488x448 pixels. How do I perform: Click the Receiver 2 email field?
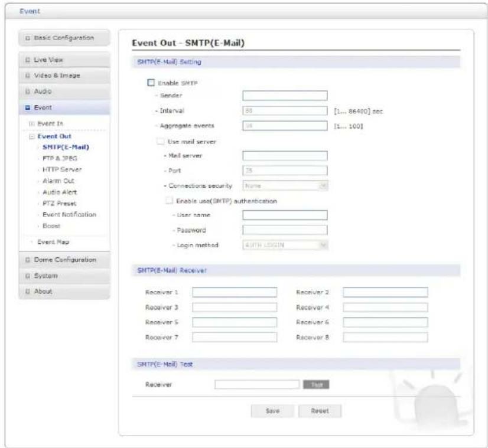(x=385, y=292)
